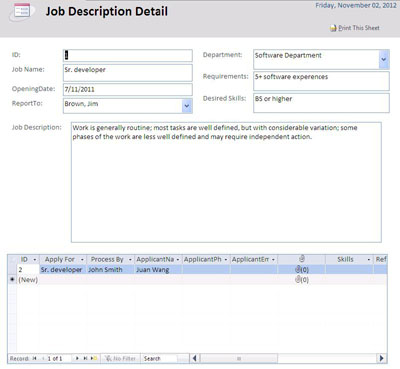This screenshot has height=369, width=400.
Task: Open the Skills column dropdown arrow
Action: (x=369, y=259)
